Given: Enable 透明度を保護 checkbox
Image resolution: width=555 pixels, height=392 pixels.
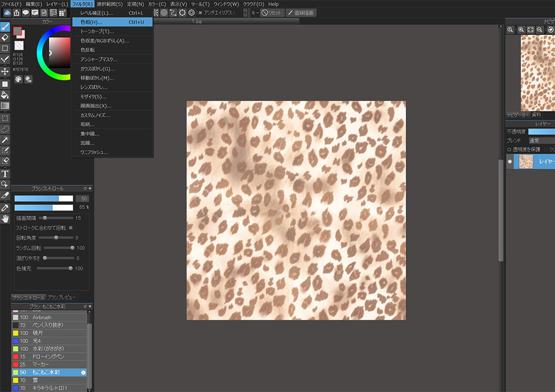Looking at the screenshot, I should coord(509,149).
